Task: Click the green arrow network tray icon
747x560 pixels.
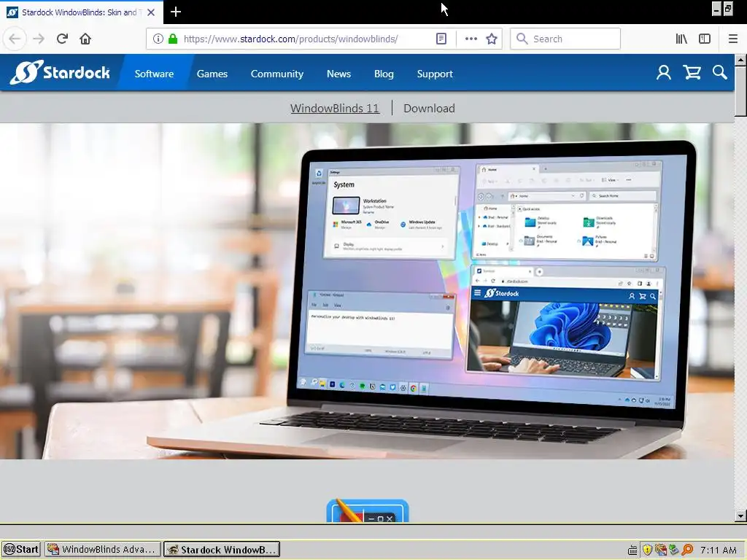Action: click(673, 550)
